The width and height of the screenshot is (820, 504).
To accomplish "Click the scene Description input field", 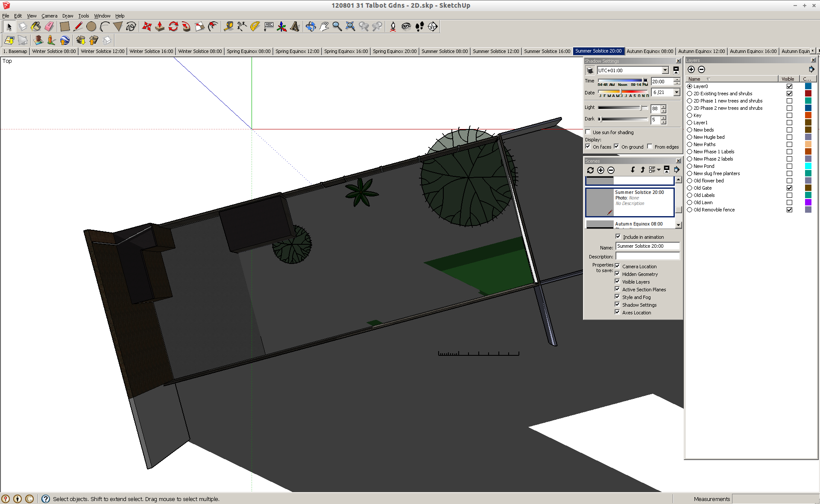I will pos(647,256).
